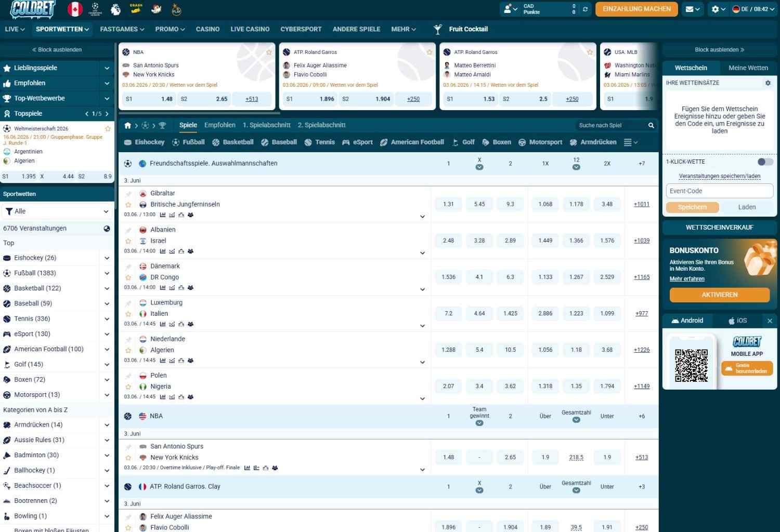Open the settings gear in header
This screenshot has height=532, width=780.
tap(719, 9)
